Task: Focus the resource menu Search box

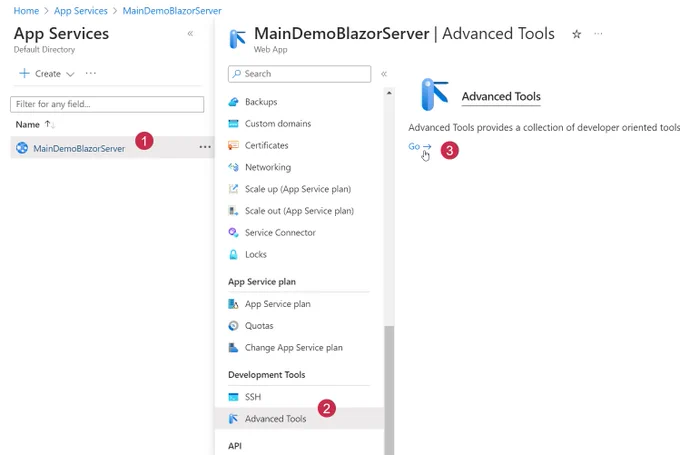Action: [299, 74]
